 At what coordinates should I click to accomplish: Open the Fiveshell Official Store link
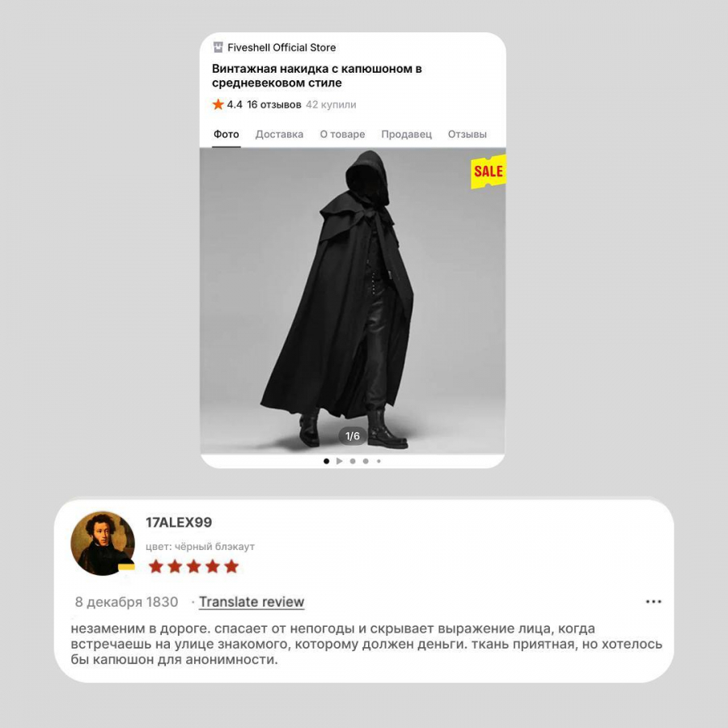click(x=281, y=48)
